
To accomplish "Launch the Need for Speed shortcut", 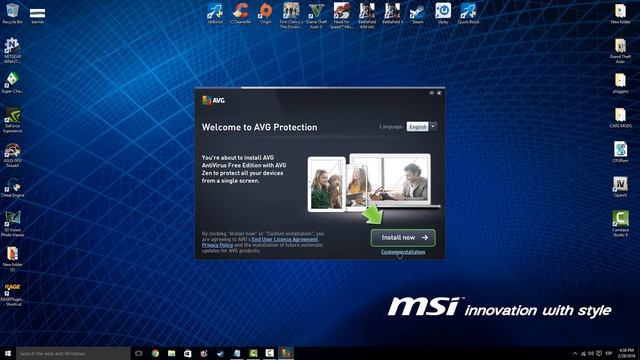I will [342, 16].
